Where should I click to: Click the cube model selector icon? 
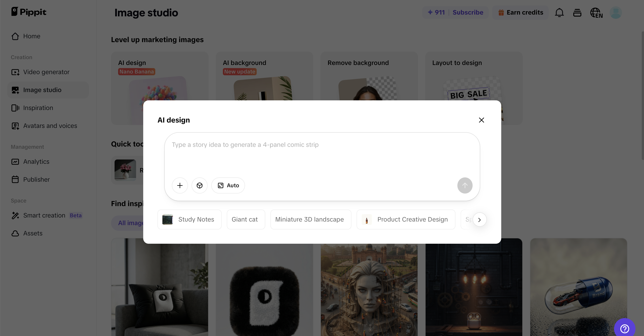pyautogui.click(x=200, y=185)
